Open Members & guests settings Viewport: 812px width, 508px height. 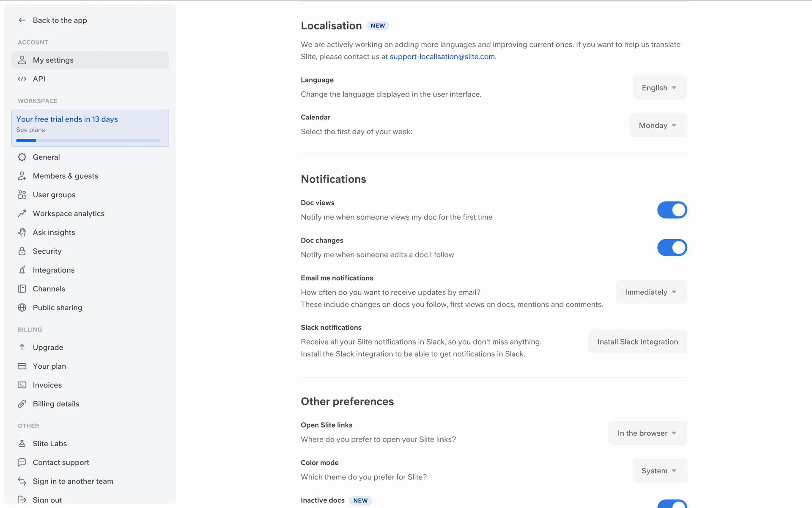(66, 176)
